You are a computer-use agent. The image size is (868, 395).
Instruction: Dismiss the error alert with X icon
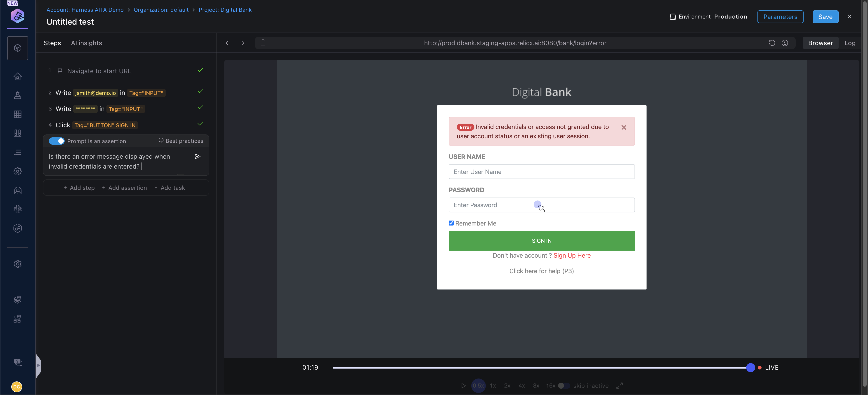624,127
